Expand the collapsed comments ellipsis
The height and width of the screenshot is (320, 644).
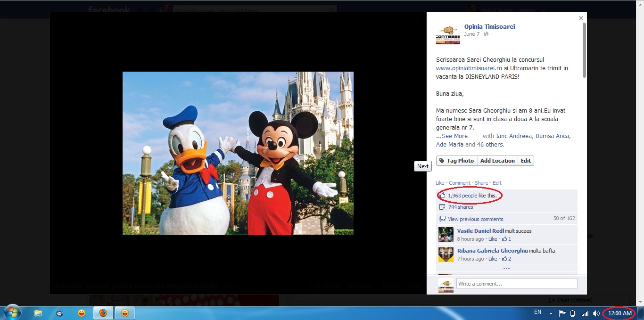coord(506,269)
